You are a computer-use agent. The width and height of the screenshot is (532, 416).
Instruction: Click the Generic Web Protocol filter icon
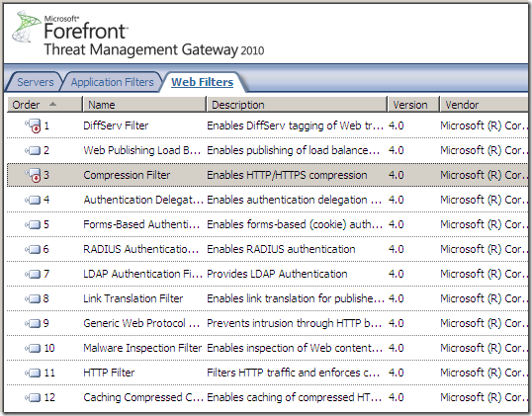click(x=33, y=323)
